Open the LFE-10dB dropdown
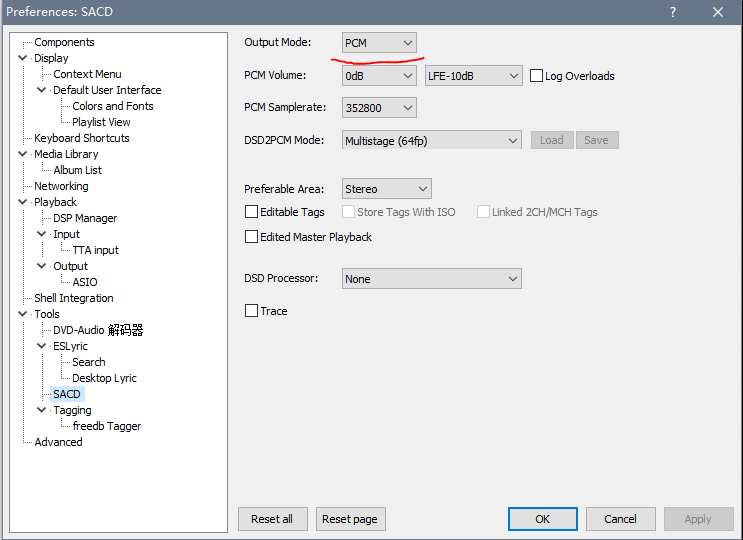743x540 pixels. click(x=473, y=76)
